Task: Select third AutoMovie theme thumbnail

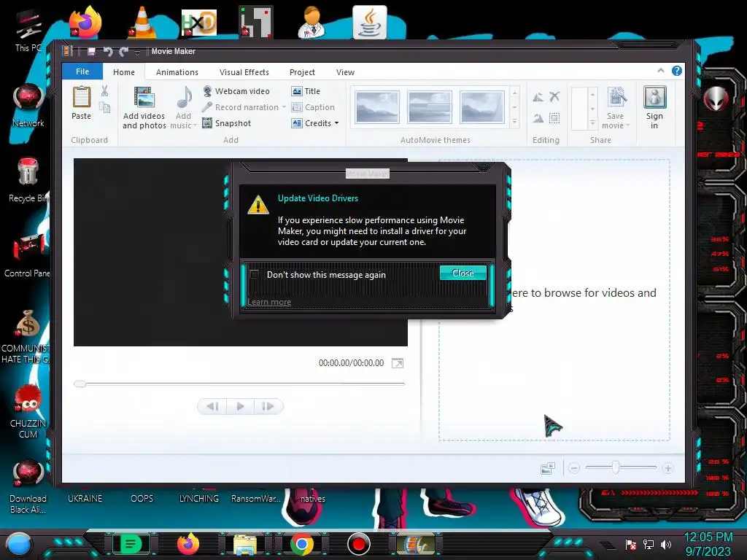Action: [481, 107]
